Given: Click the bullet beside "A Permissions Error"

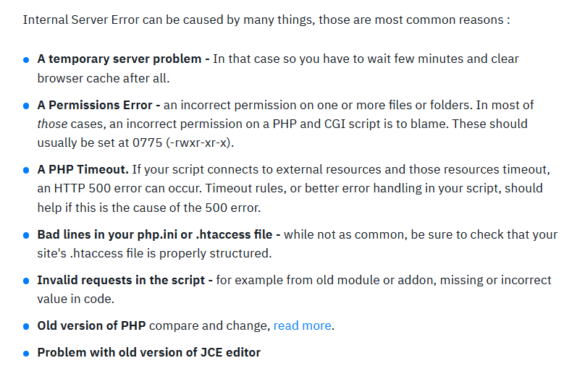Looking at the screenshot, I should pyautogui.click(x=27, y=106).
